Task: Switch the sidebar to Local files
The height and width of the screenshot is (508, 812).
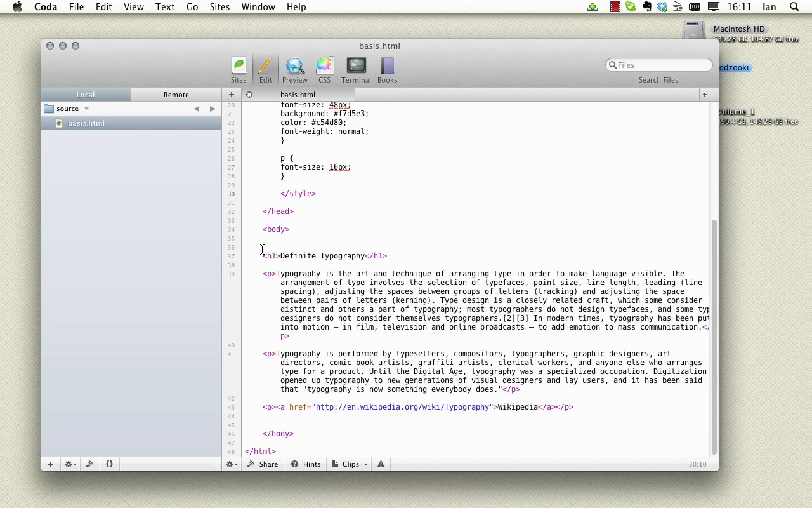Action: (x=86, y=95)
